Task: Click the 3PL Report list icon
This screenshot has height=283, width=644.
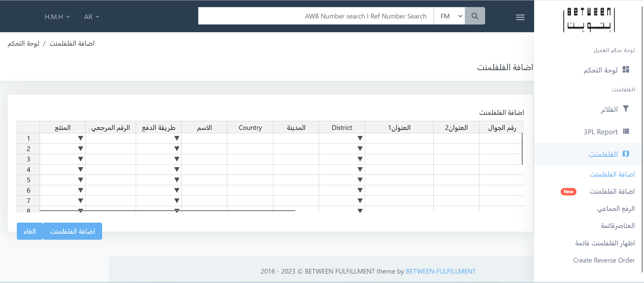Action: 626,131
